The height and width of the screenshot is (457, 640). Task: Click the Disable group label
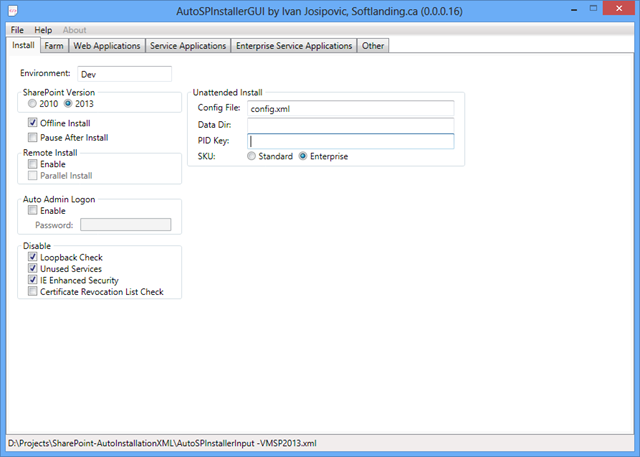[x=37, y=246]
